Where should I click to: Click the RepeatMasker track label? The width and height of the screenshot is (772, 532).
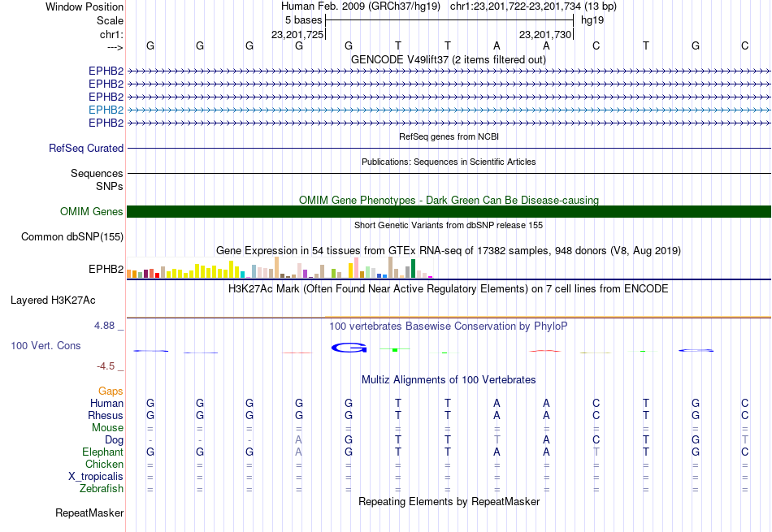pos(89,513)
